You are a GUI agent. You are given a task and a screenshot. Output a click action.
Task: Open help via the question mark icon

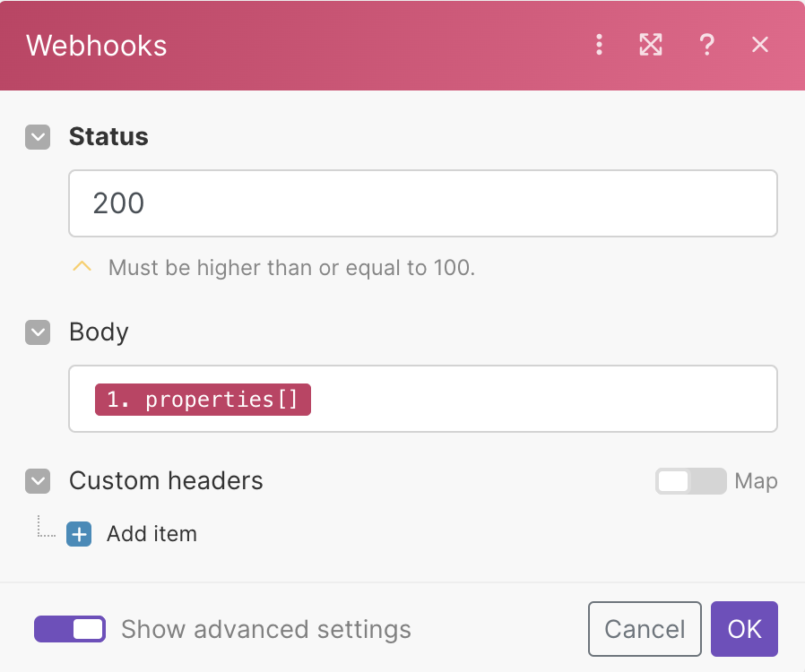click(706, 45)
